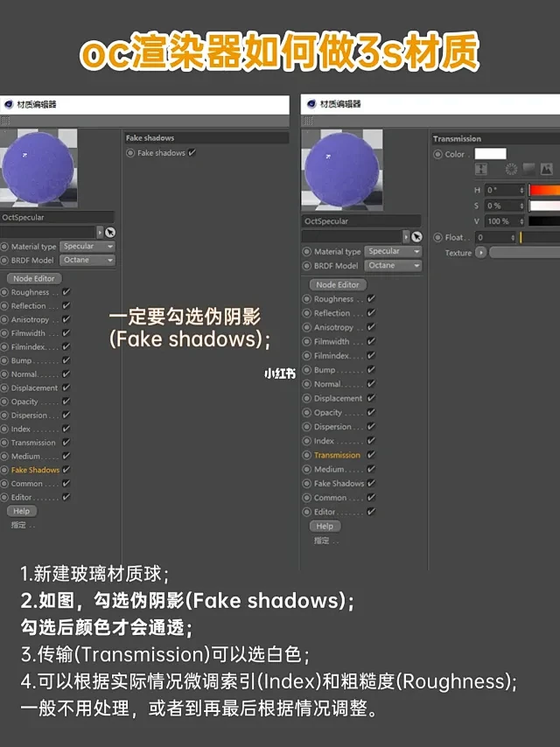The width and height of the screenshot is (560, 747).
Task: Click the round arrow button next to Texture
Action: [x=481, y=253]
